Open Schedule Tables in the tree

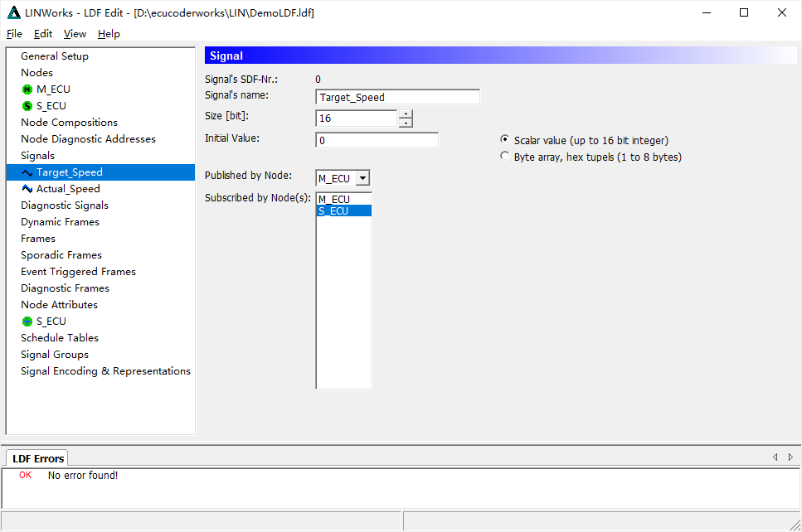pos(60,338)
